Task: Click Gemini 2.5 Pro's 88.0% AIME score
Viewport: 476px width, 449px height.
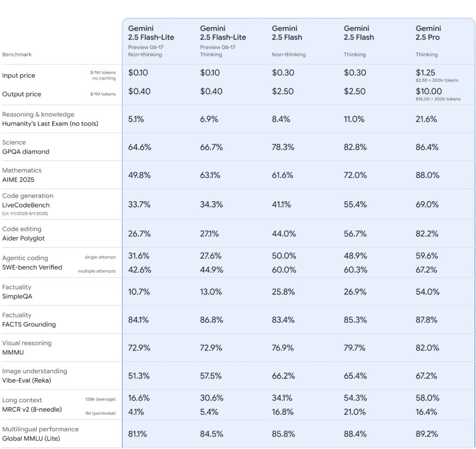Action: pos(427,175)
